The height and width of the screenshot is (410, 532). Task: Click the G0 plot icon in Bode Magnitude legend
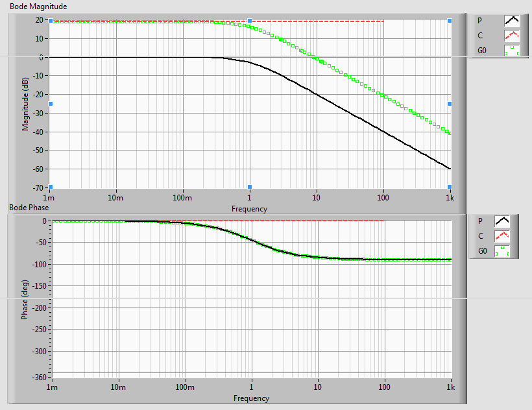[512, 51]
